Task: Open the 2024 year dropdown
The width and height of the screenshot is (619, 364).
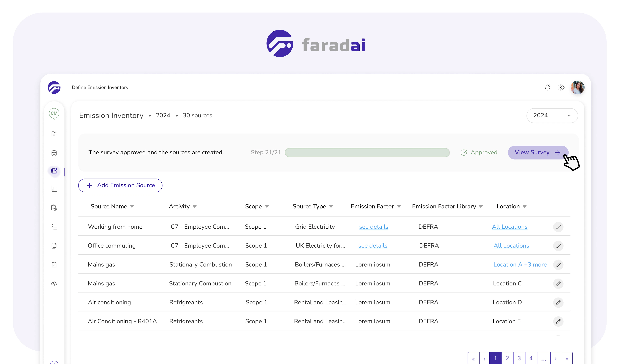Action: (x=552, y=116)
